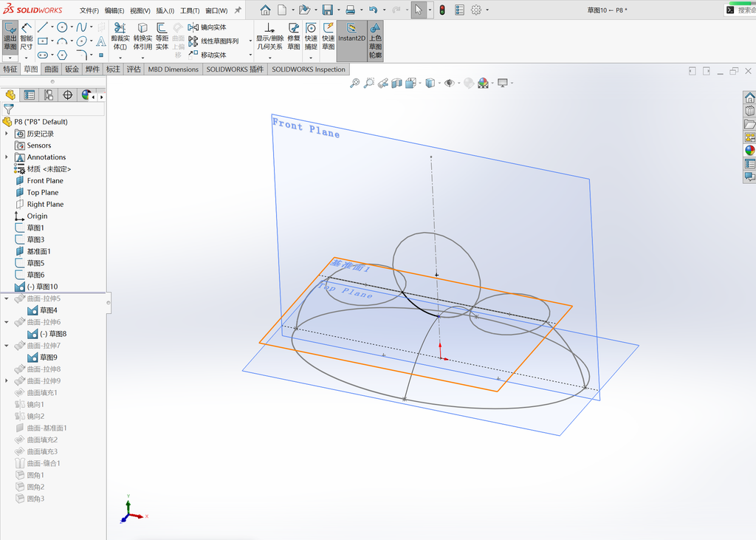Select Offset Entities (等距实体) tool
The height and width of the screenshot is (540, 756).
click(162, 37)
